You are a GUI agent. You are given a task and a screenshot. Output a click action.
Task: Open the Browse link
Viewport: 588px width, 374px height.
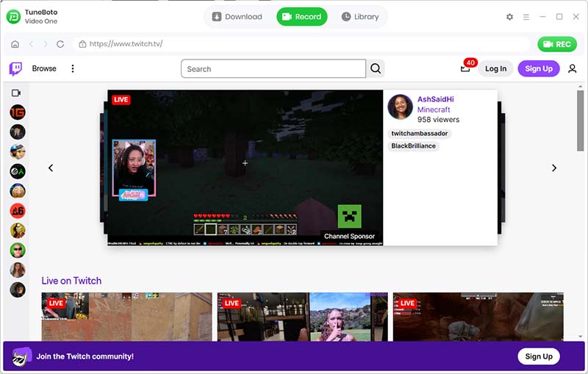click(x=44, y=68)
